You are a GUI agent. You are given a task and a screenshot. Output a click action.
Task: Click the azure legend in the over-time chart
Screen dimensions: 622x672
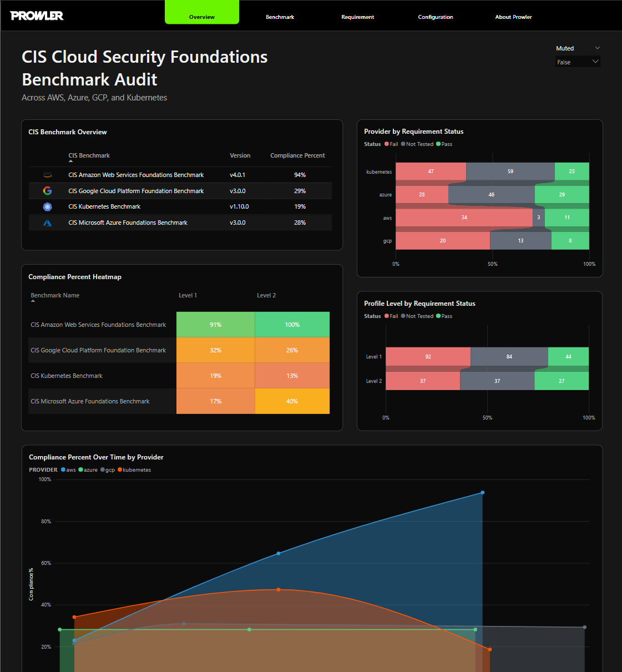click(x=88, y=470)
